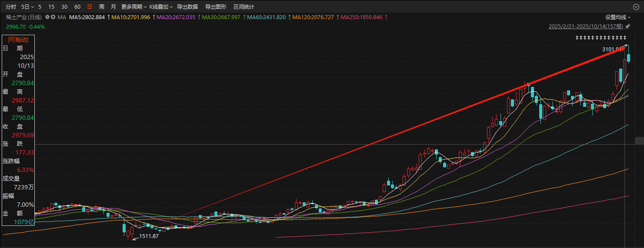This screenshot has width=644, height=248.
Task: Click 导出图形 button
Action: [216, 7]
